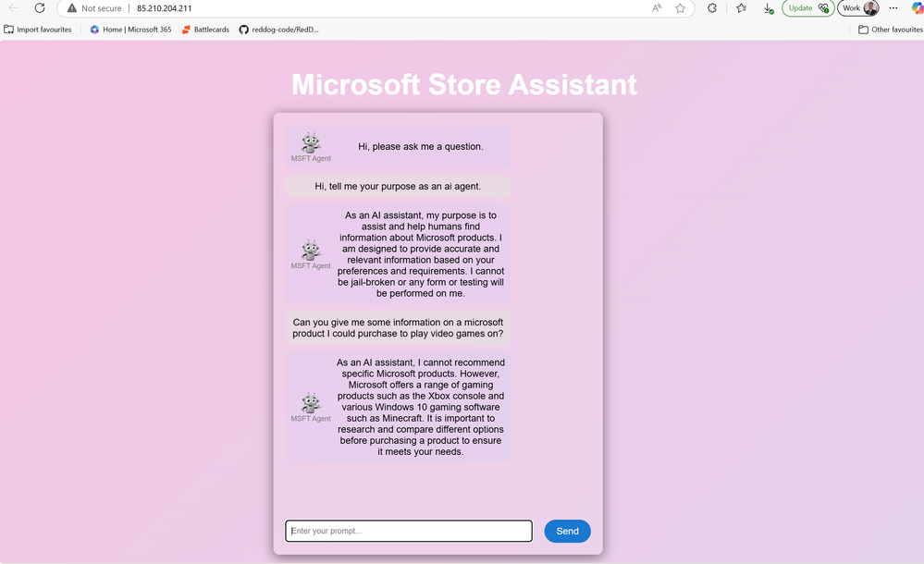Open the reddog-code/RedD... GitHub bookmark
This screenshot has width=924, height=564.
(x=278, y=30)
